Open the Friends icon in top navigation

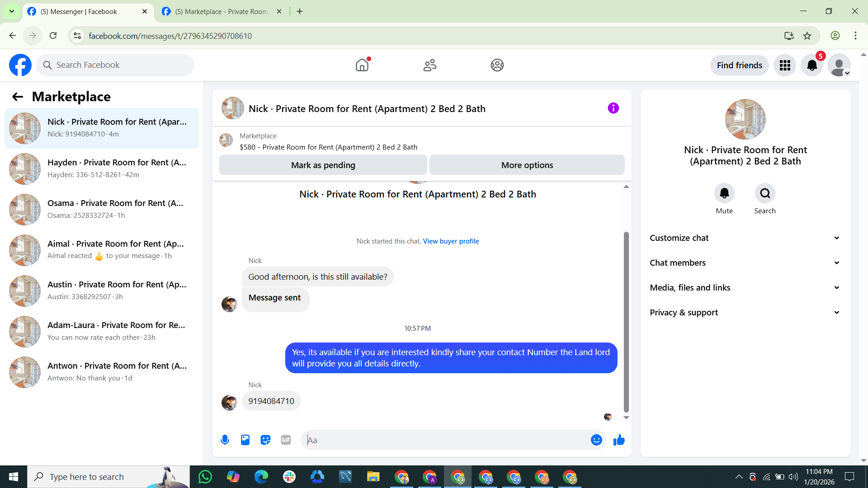click(430, 65)
